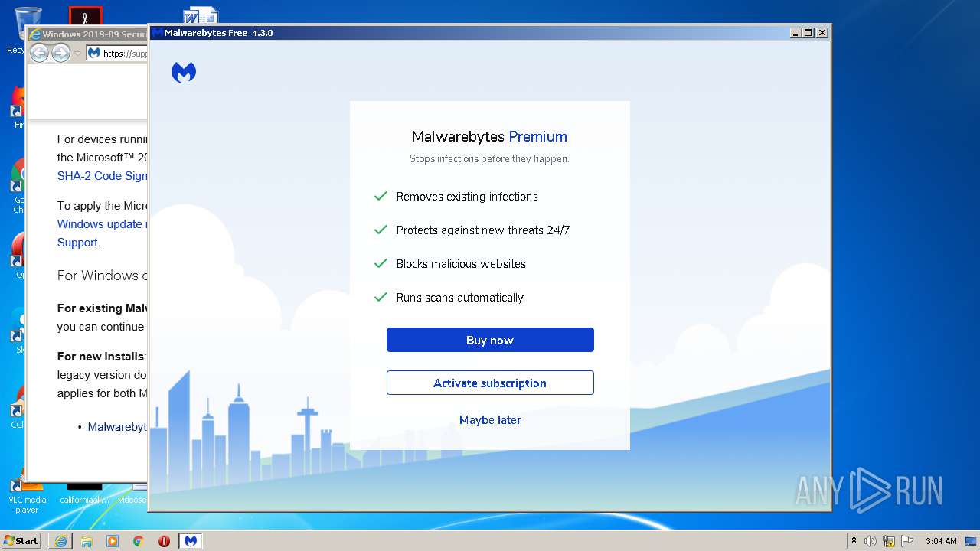Click 'Removes existing infections' text
Image resolution: width=980 pixels, height=551 pixels.
(467, 197)
